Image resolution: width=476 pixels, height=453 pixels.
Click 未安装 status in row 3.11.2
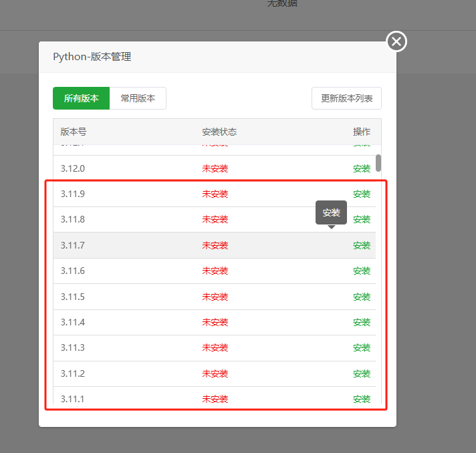tap(215, 373)
